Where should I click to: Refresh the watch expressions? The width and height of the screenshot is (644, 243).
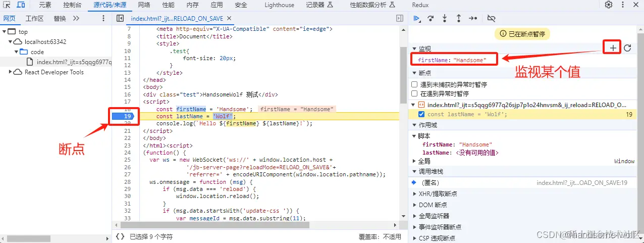coord(627,48)
